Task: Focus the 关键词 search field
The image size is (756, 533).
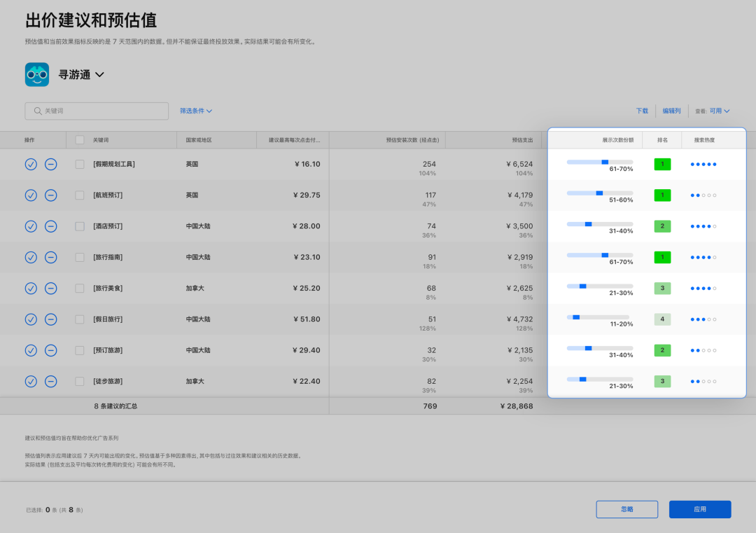Action: [x=97, y=111]
